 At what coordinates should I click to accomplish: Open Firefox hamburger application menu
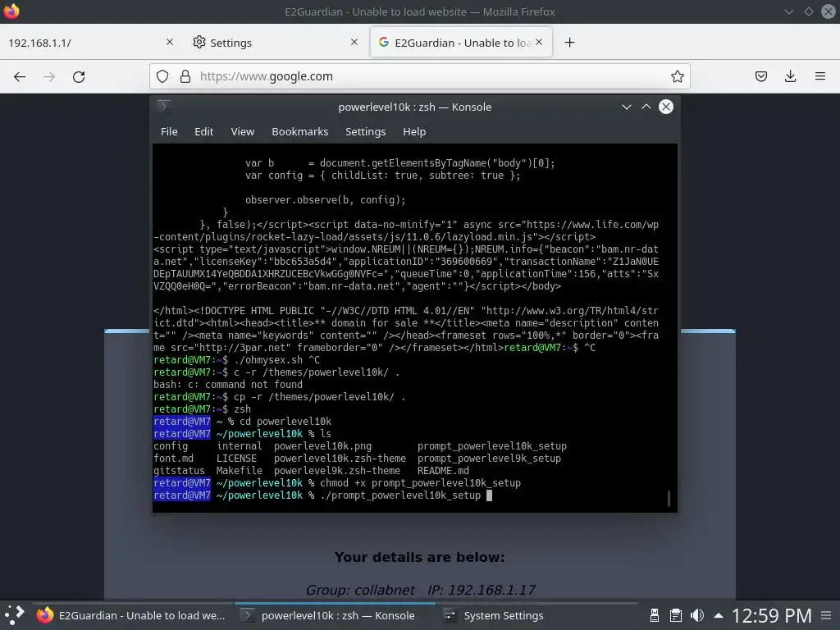point(819,76)
